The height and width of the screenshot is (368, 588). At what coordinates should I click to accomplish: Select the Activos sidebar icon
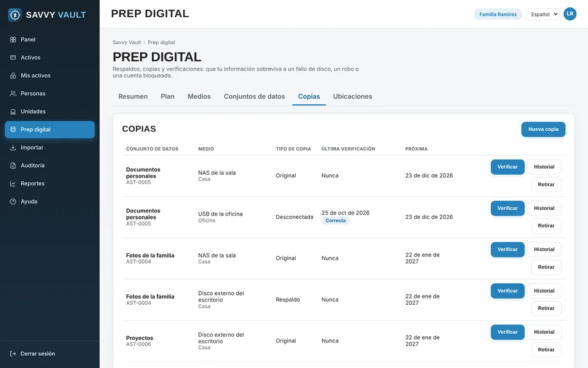pos(13,58)
